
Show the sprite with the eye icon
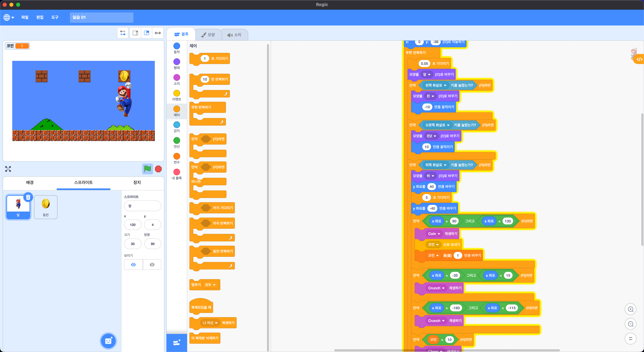[133, 265]
